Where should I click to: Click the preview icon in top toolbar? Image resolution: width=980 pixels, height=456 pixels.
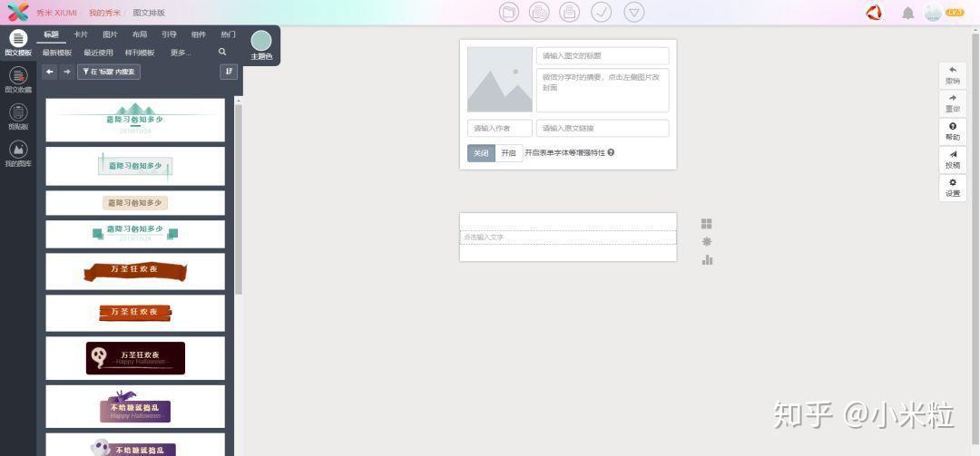coord(539,12)
